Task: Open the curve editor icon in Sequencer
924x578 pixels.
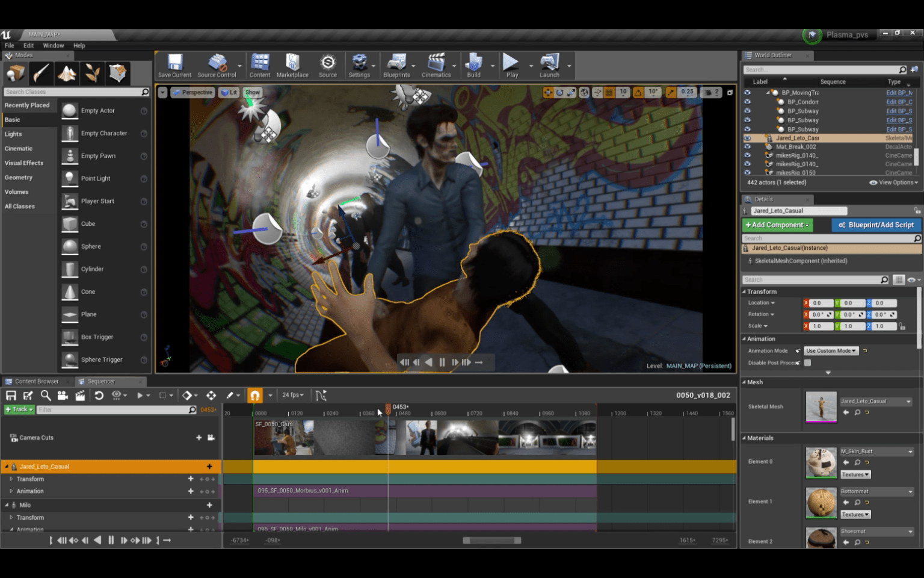Action: pos(322,396)
